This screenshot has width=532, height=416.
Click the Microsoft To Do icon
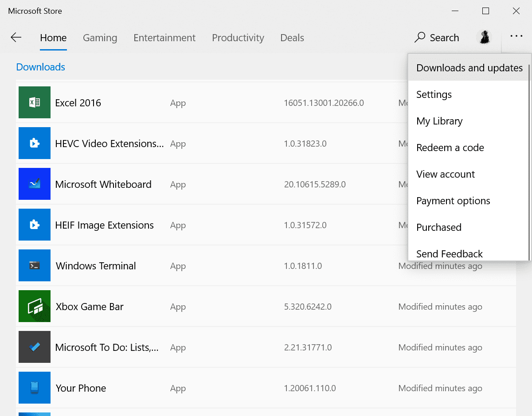(35, 347)
